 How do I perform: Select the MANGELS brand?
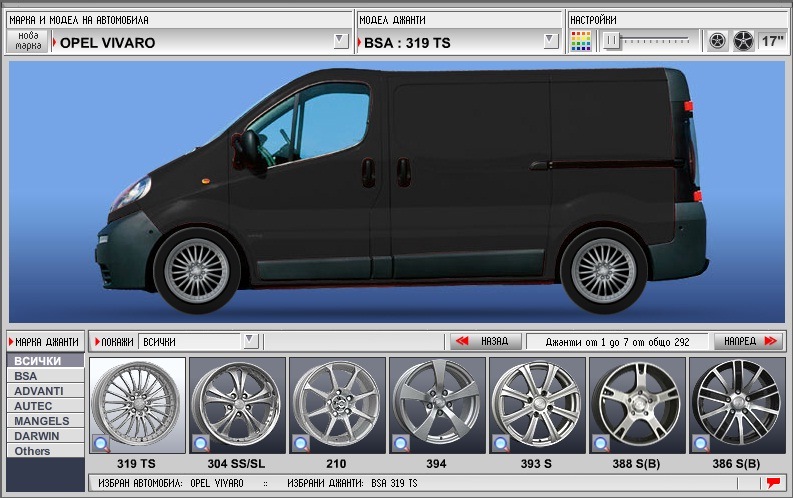pyautogui.click(x=46, y=421)
